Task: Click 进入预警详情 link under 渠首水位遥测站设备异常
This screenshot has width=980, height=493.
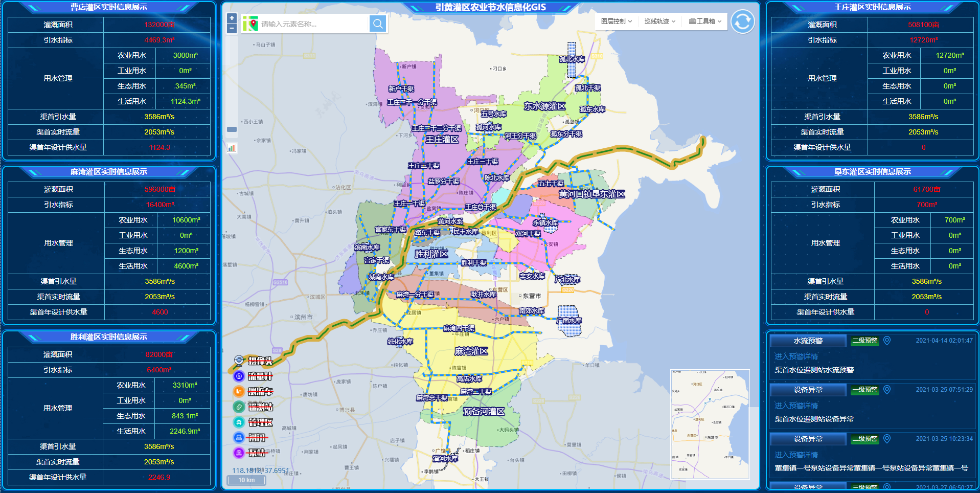Action: (x=796, y=406)
